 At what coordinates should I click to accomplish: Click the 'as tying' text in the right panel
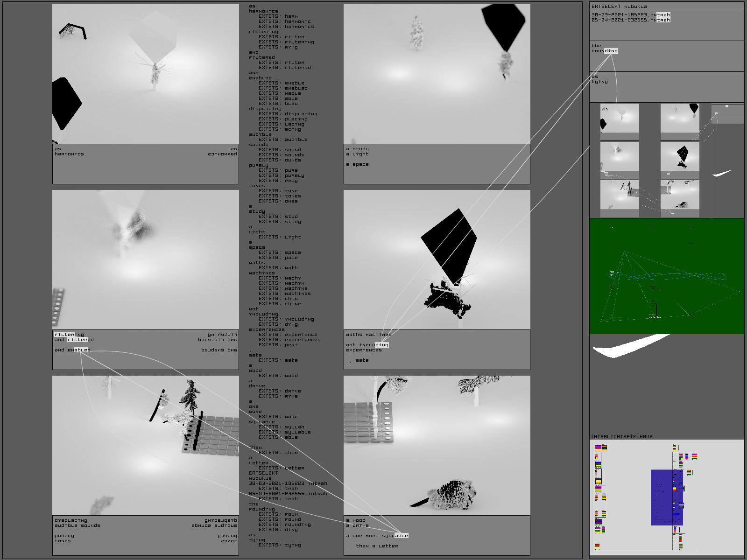[599, 79]
